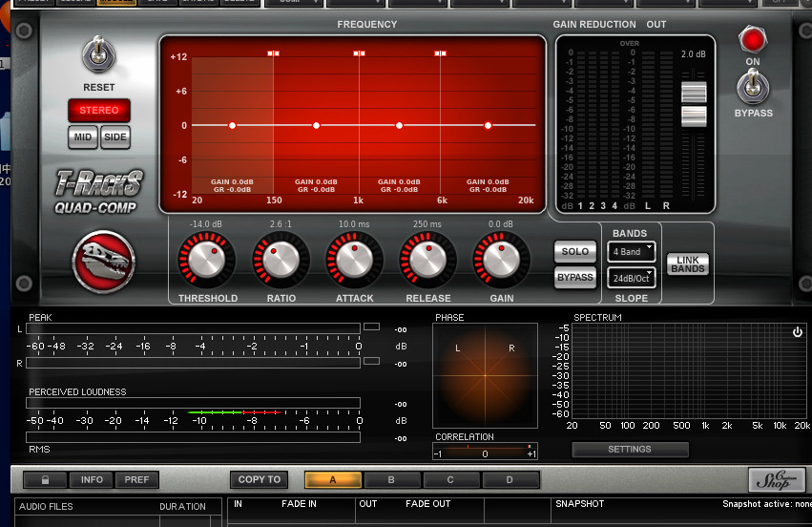Click the output level fader handle

coord(694,105)
